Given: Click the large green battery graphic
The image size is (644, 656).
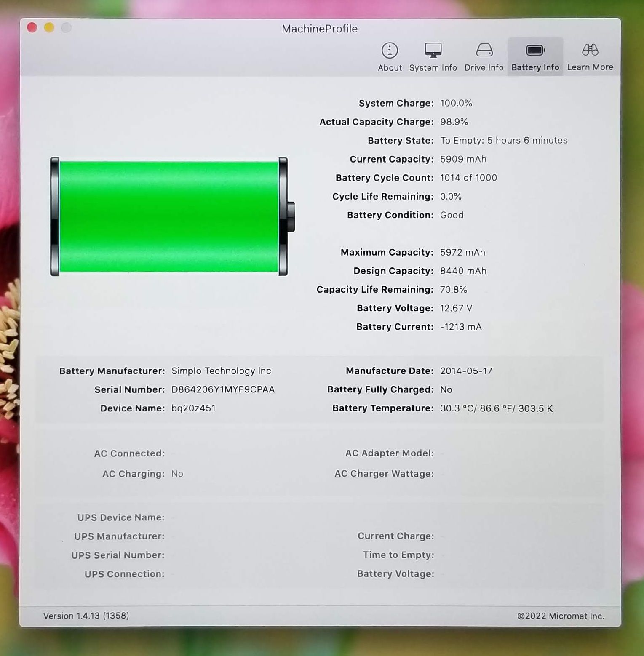Looking at the screenshot, I should (x=168, y=217).
